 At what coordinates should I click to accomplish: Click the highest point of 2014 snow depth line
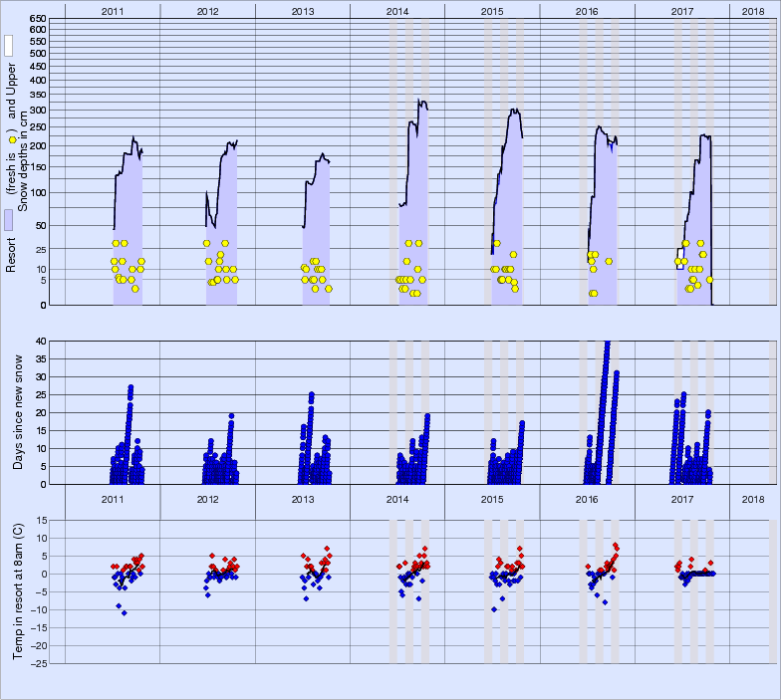(421, 101)
